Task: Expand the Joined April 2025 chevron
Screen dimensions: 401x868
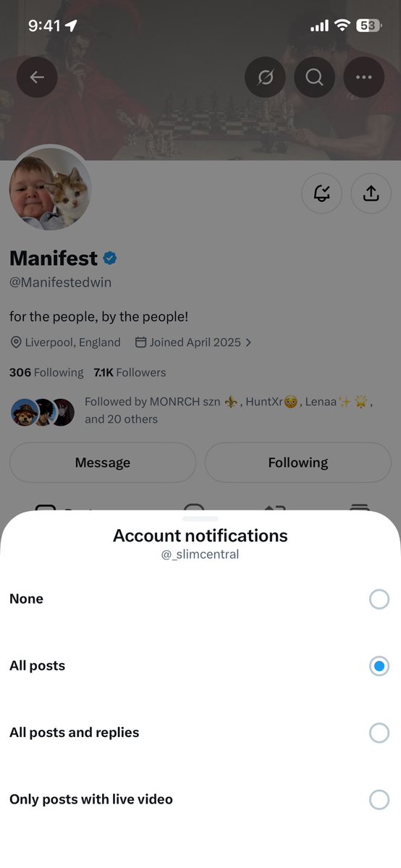Action: point(248,342)
